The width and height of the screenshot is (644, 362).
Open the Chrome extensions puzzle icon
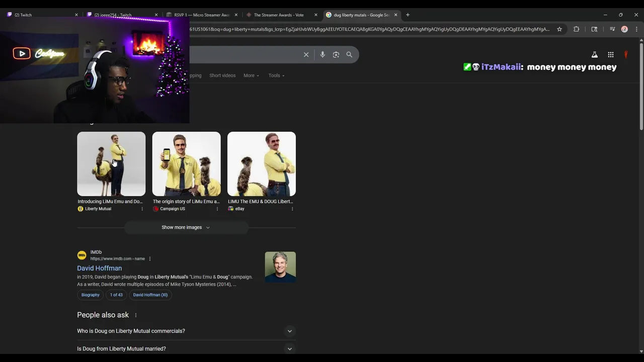(x=577, y=29)
